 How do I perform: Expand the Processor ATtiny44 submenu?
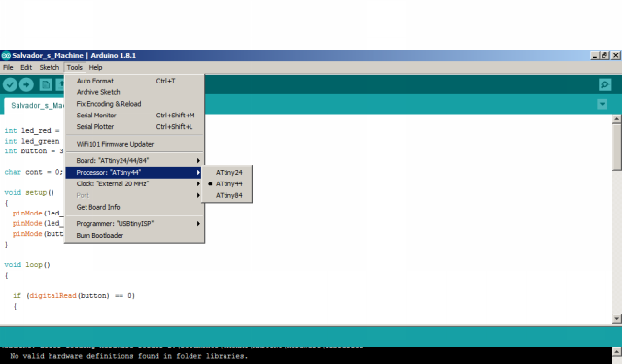point(134,173)
